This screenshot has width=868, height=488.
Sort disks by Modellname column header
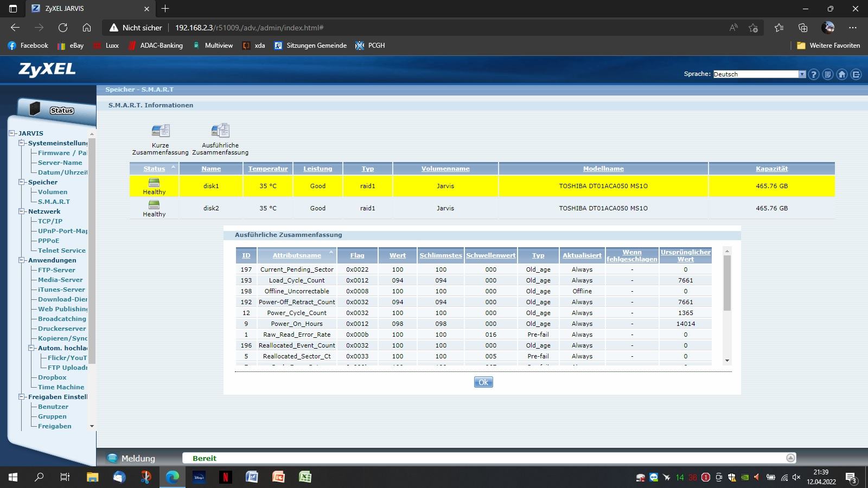pyautogui.click(x=603, y=169)
